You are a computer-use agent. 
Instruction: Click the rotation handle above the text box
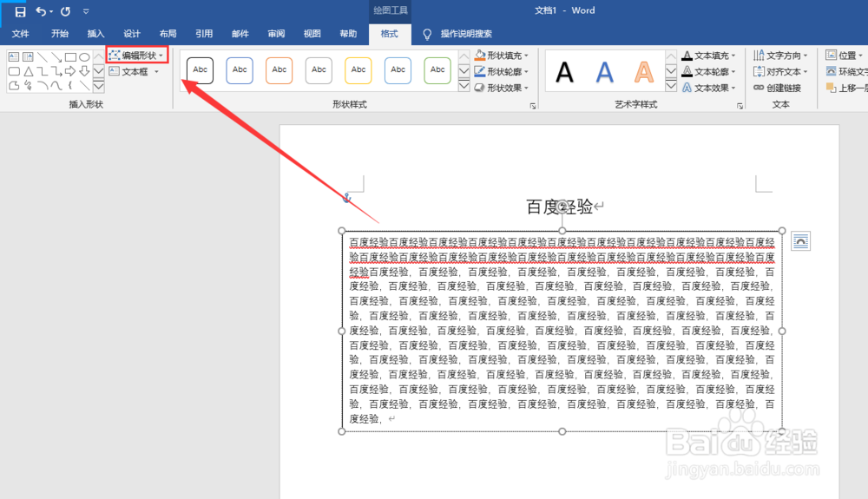pos(562,207)
